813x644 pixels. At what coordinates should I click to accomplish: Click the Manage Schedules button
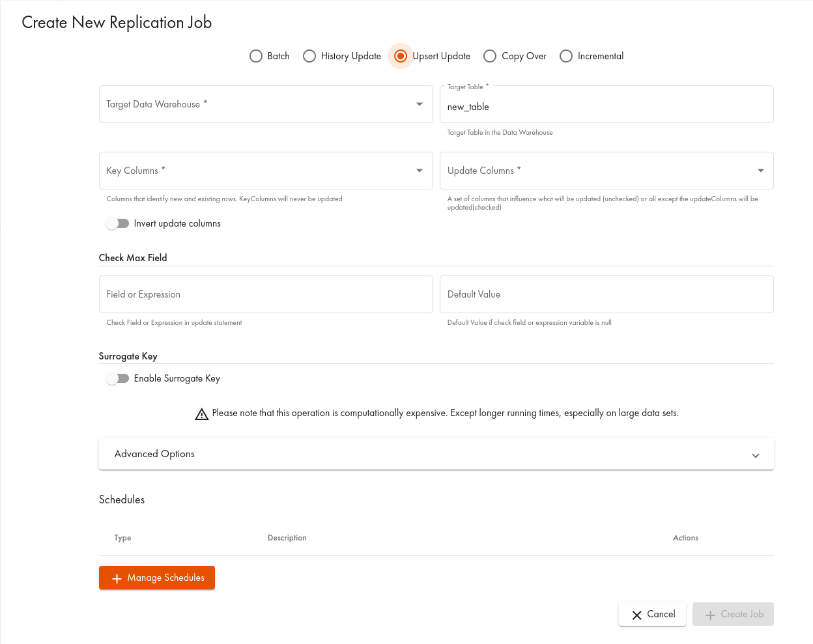click(157, 578)
